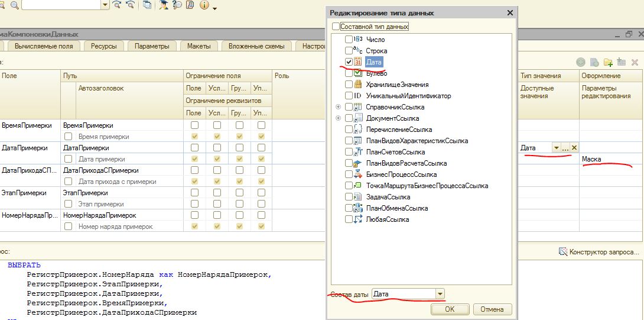Select the ХранилищеЗначения type icon
Viewport: 644px width, 320px height.
pyautogui.click(x=357, y=85)
